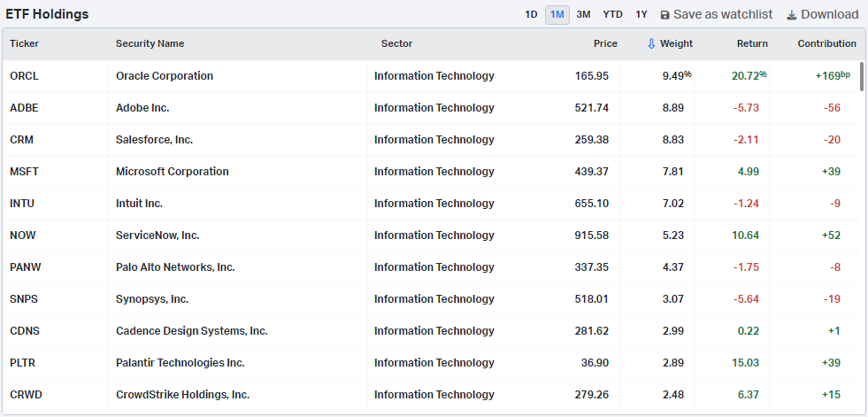Image resolution: width=868 pixels, height=417 pixels.
Task: Click the CRM ticker
Action: point(21,140)
